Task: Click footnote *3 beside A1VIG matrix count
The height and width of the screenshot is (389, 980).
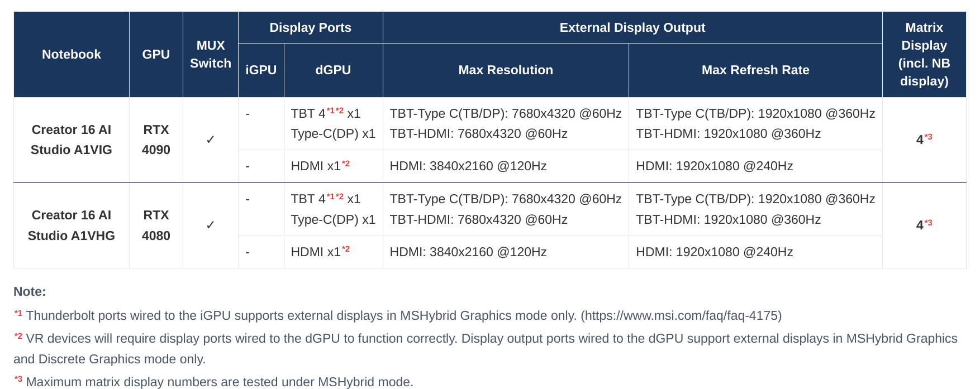Action: (x=928, y=137)
